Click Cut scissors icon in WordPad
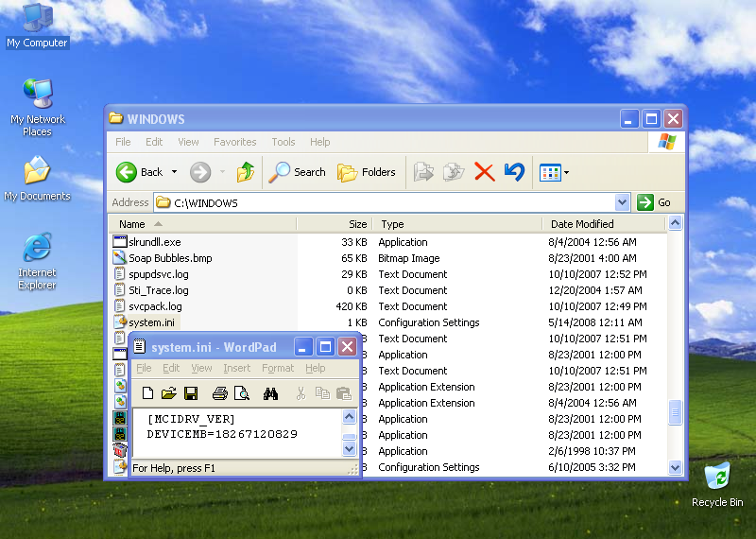 point(301,393)
